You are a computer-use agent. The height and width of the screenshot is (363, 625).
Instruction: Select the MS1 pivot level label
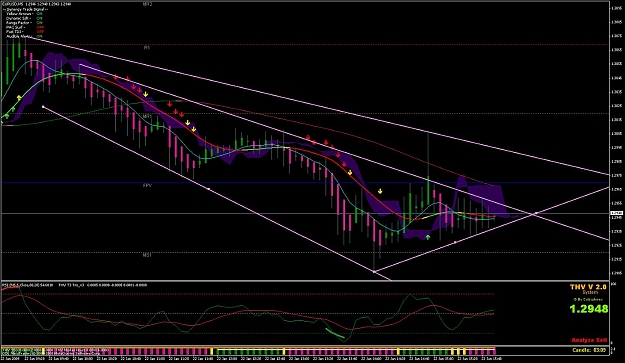click(147, 255)
